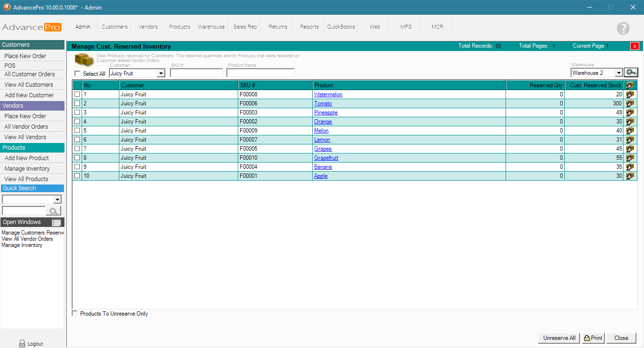Switch to View All Vendor Orders window
The image size is (644, 348).
tap(27, 239)
